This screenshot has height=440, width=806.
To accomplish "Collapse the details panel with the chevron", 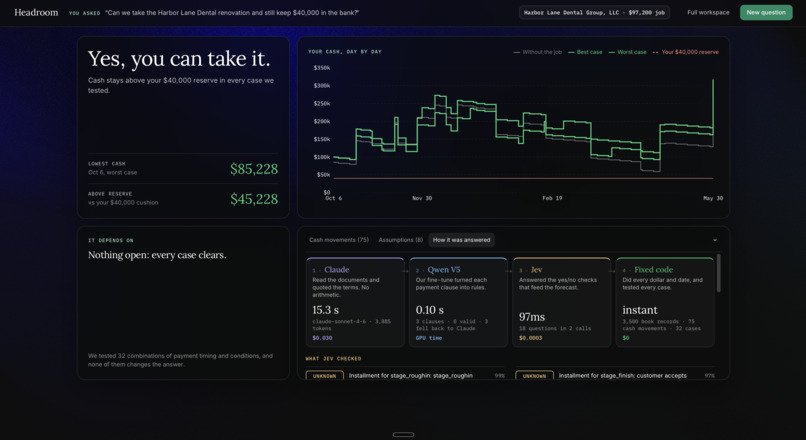I will pyautogui.click(x=715, y=240).
